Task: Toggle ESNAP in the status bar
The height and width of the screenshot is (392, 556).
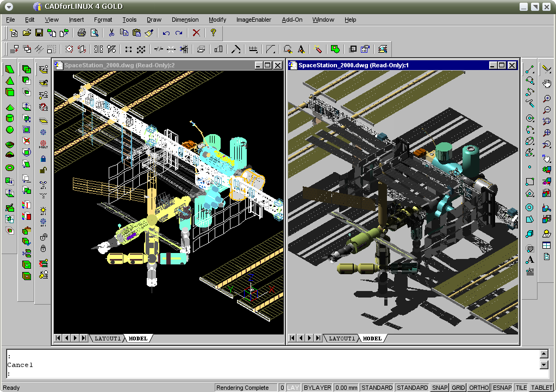Action: pos(502,388)
